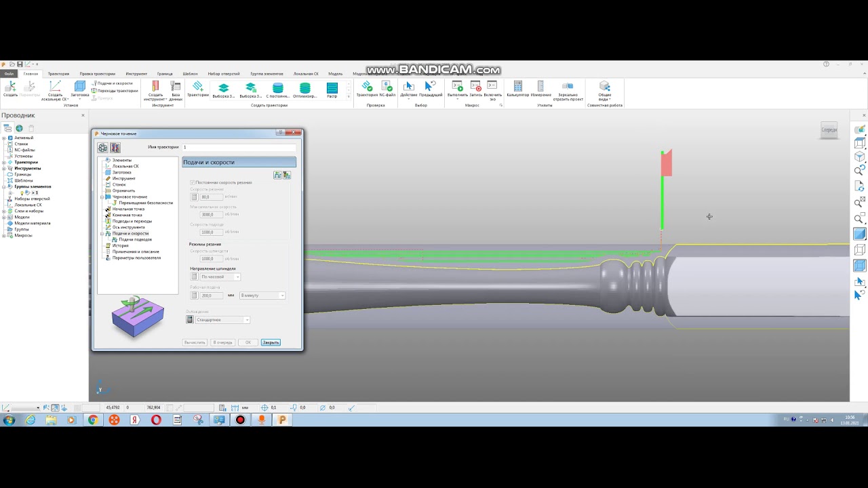The image size is (868, 488).
Task: Click the Рабочая подача value field
Action: tap(212, 296)
